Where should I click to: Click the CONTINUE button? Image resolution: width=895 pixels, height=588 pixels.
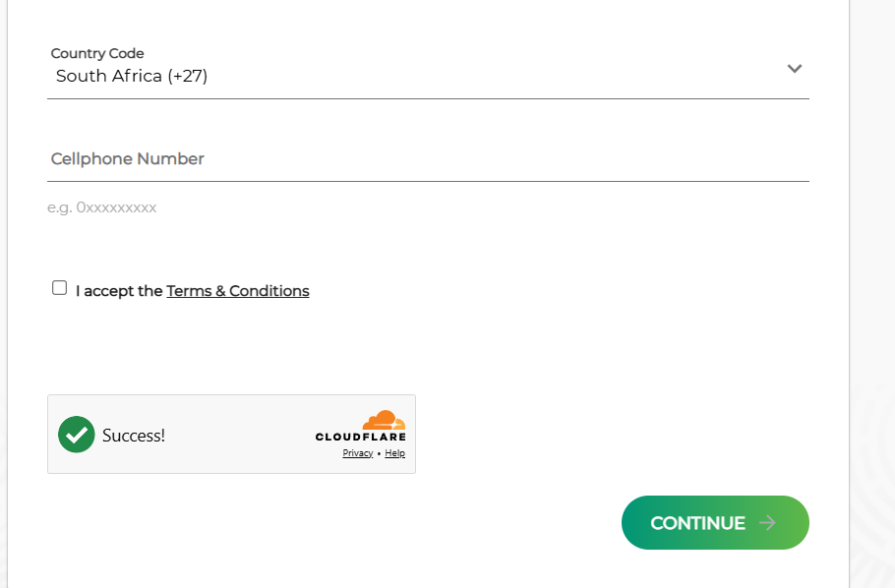[x=715, y=522]
